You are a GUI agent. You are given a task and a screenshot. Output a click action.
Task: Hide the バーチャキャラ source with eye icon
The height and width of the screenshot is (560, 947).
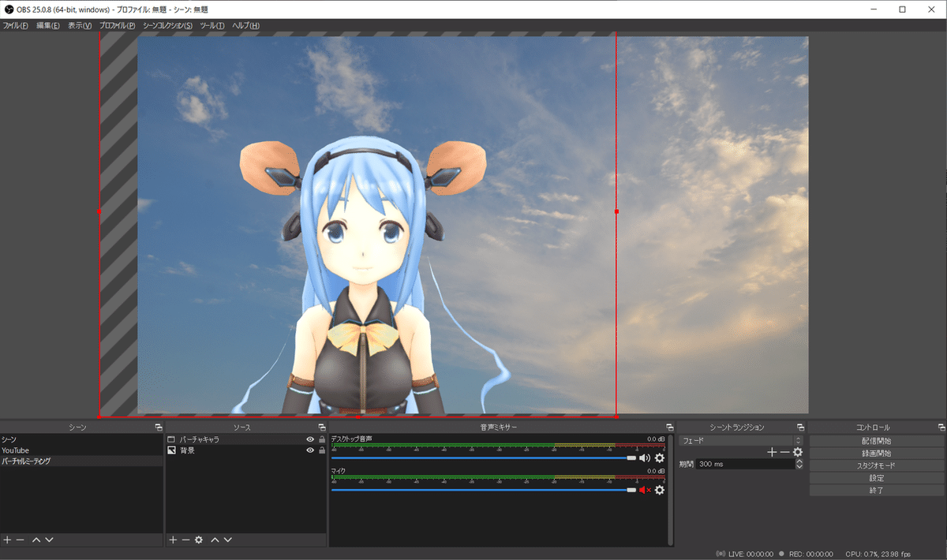pos(310,439)
